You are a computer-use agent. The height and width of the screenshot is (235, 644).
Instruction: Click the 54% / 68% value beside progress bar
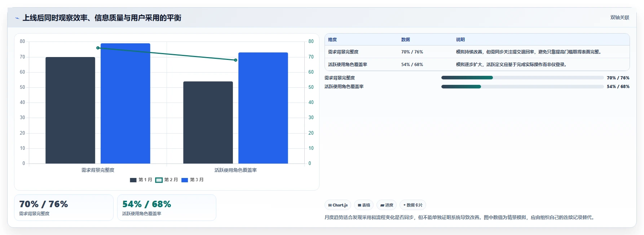point(618,87)
